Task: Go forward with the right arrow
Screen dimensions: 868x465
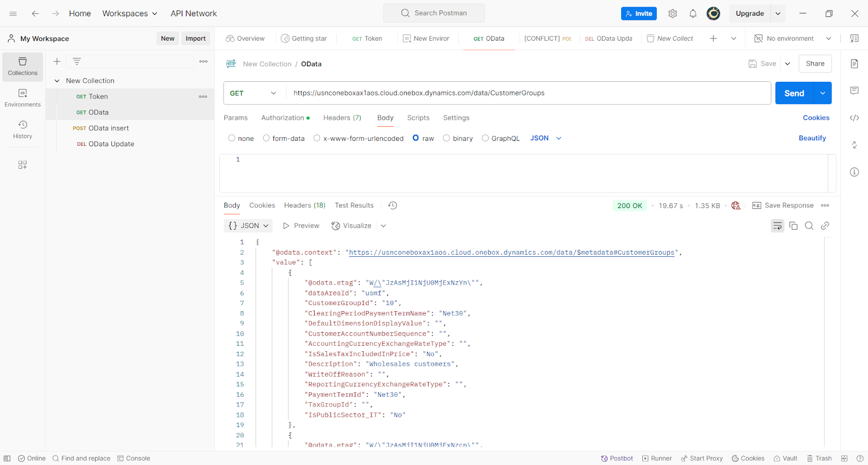Action: click(55, 14)
